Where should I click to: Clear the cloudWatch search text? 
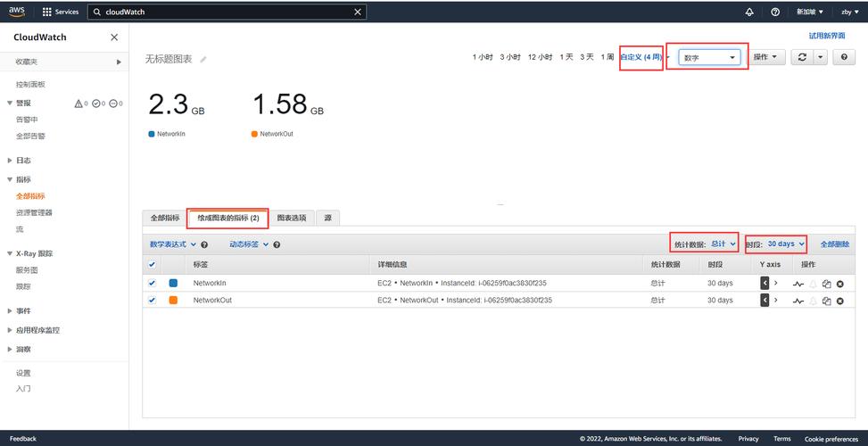[x=358, y=12]
